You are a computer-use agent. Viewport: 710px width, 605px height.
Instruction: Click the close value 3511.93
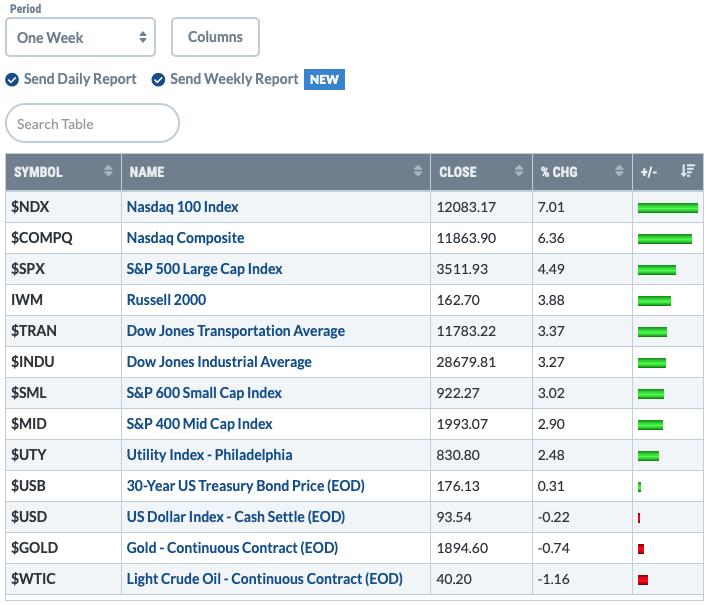(x=462, y=269)
